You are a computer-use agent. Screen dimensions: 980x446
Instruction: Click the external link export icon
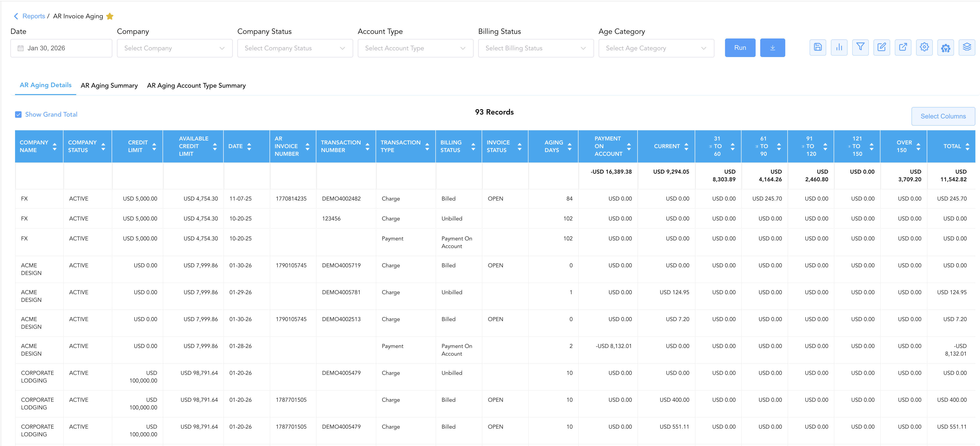tap(903, 48)
